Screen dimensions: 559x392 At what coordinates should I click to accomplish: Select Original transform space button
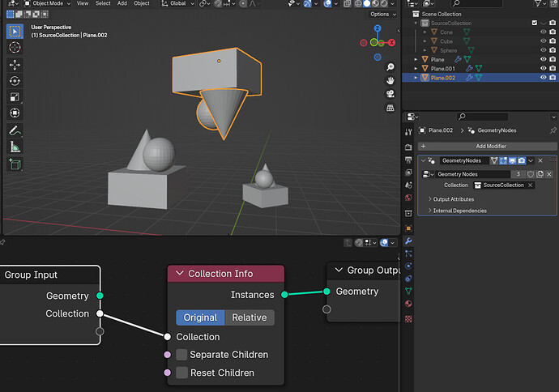pyautogui.click(x=200, y=317)
